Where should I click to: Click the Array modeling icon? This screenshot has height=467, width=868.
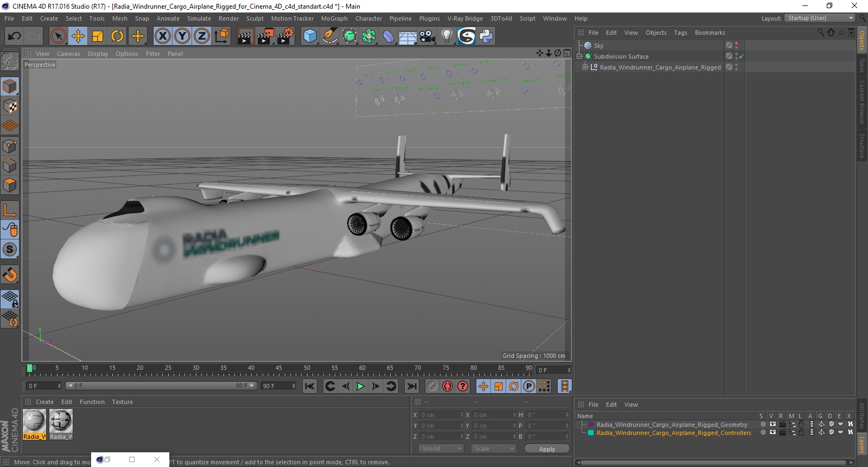(369, 36)
